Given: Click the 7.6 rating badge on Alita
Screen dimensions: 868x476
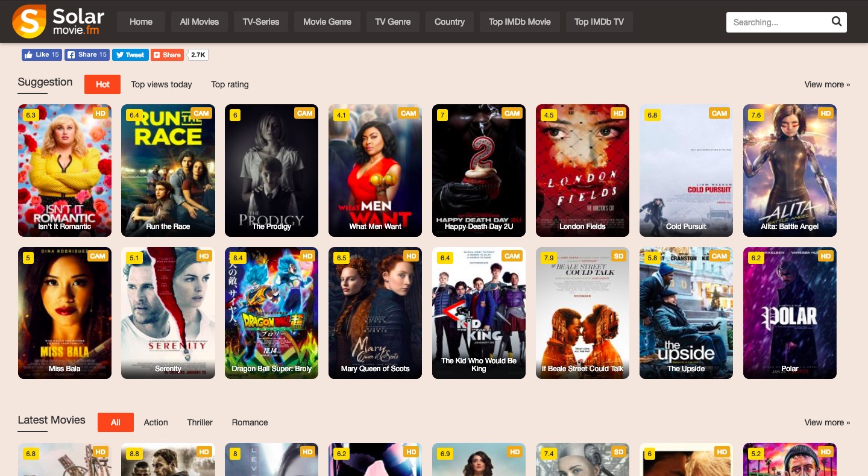Looking at the screenshot, I should pyautogui.click(x=756, y=115).
